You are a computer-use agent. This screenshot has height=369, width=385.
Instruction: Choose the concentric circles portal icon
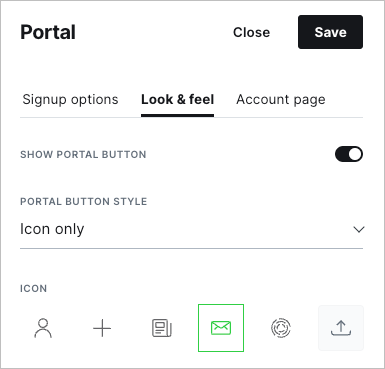(x=281, y=328)
